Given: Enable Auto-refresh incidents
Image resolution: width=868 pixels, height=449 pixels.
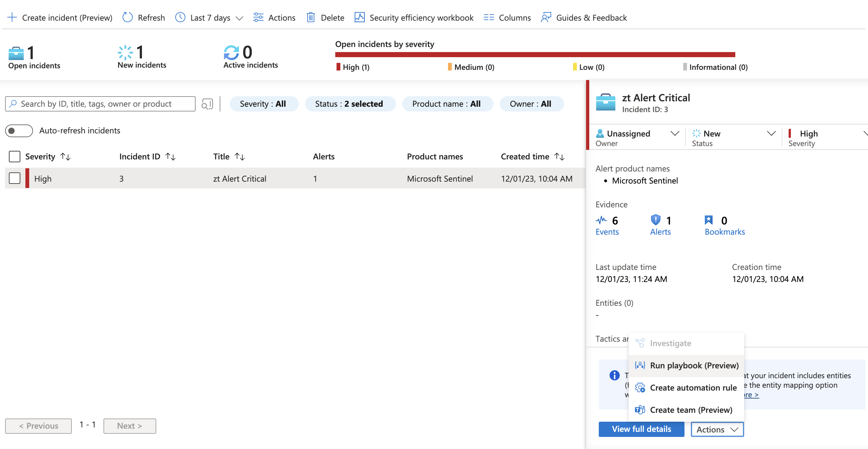Looking at the screenshot, I should click(x=19, y=131).
